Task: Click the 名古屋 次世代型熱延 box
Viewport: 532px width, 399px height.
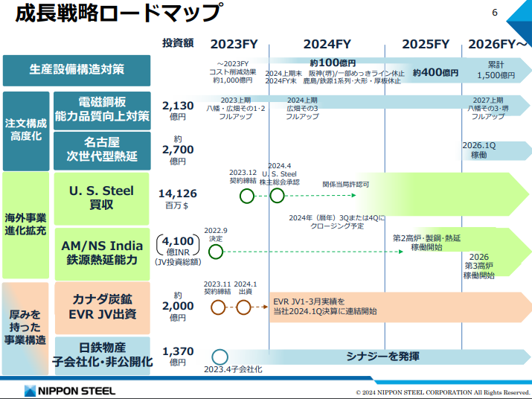Action: pyautogui.click(x=103, y=150)
